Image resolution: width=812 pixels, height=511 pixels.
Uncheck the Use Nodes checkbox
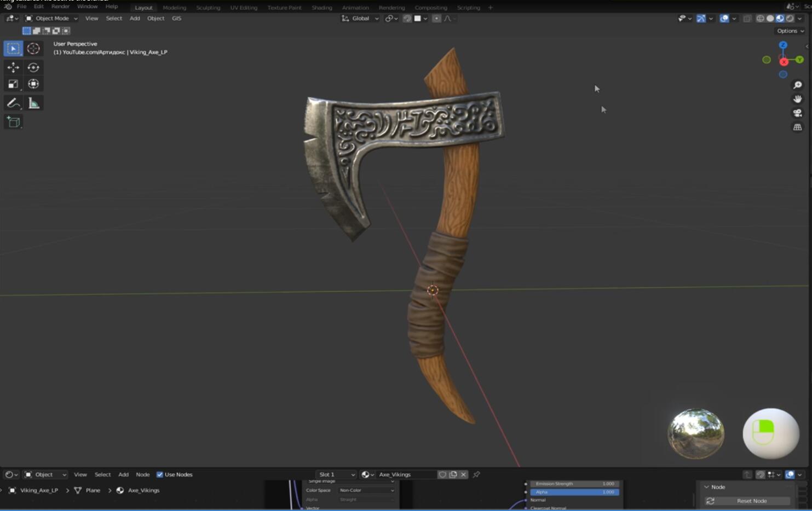point(160,474)
